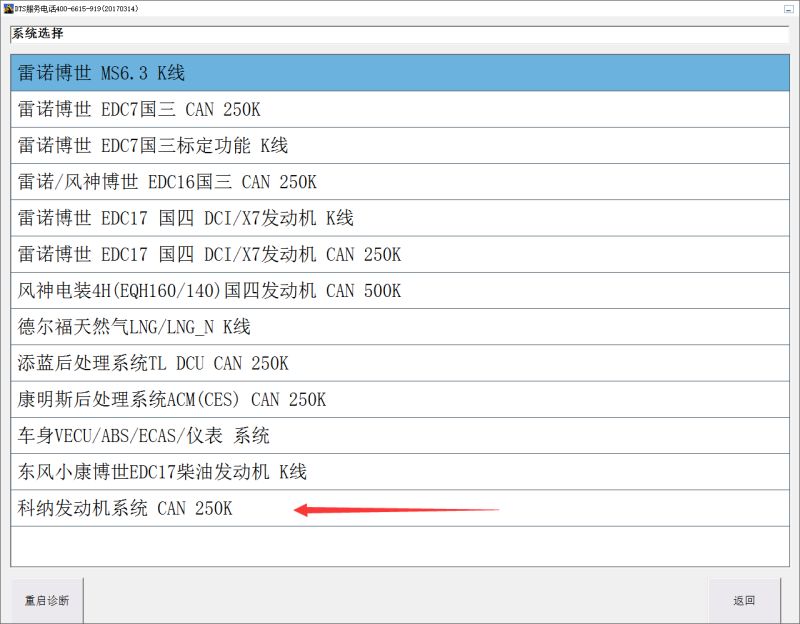800x624 pixels.
Task: Select 雷诺博世 EDC17 国四 DCI/X7发动机 K线
Action: 400,218
